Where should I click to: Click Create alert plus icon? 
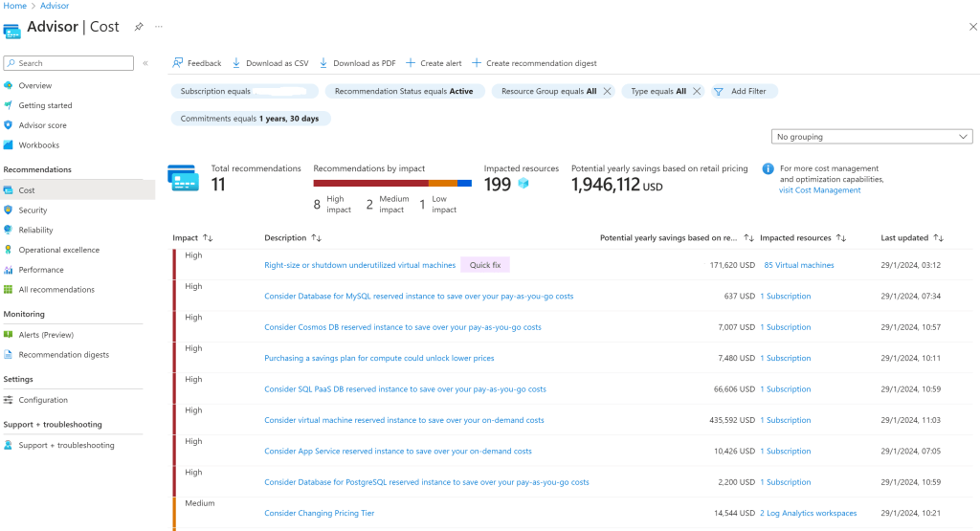[x=411, y=63]
